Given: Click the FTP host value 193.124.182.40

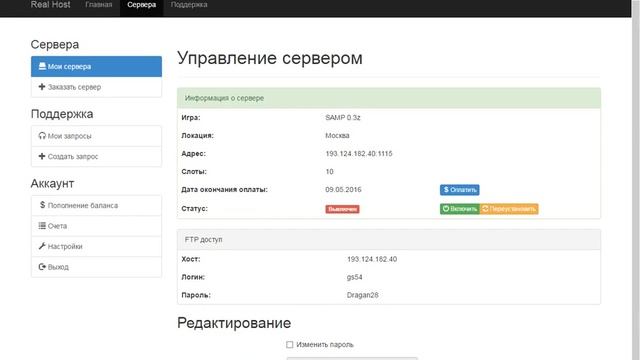Looking at the screenshot, I should 372,259.
